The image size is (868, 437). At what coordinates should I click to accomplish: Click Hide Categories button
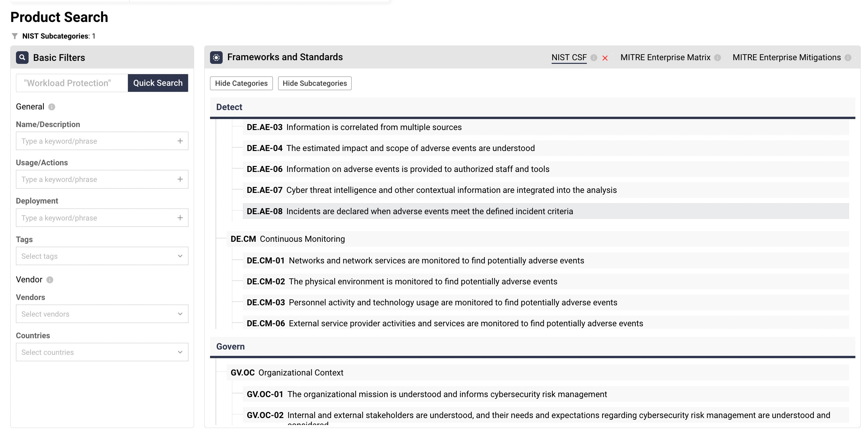[x=241, y=83]
